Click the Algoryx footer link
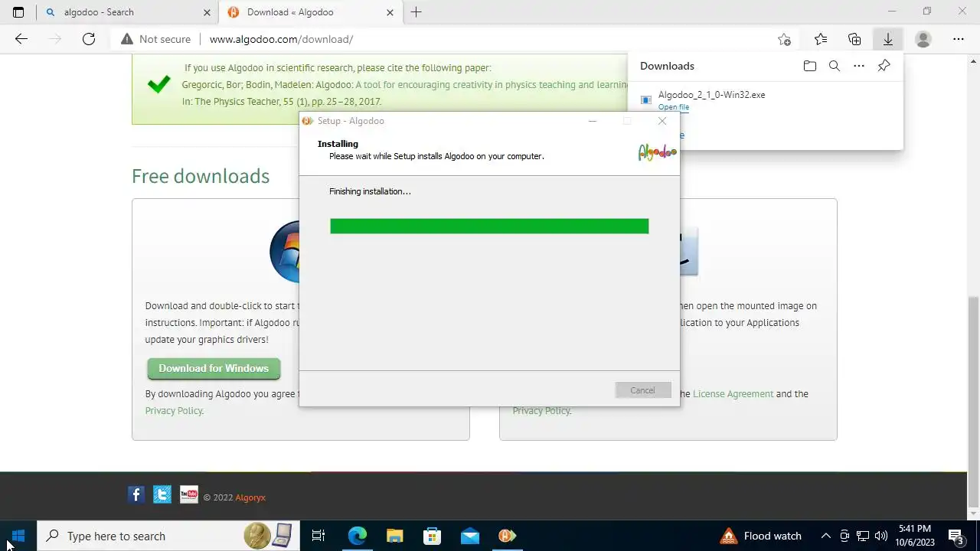 250,497
